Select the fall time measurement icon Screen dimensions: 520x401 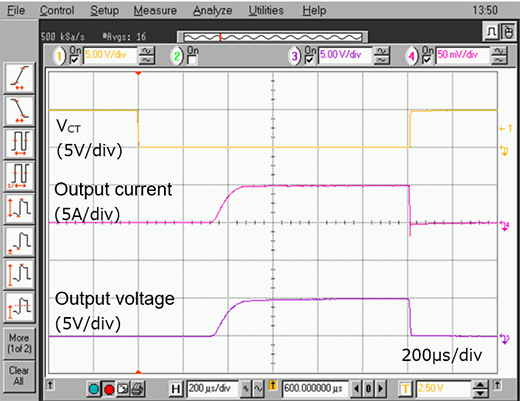point(19,111)
